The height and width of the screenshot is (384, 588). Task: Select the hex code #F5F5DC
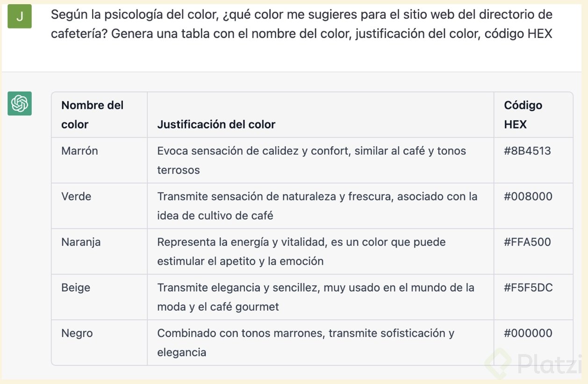[528, 287]
